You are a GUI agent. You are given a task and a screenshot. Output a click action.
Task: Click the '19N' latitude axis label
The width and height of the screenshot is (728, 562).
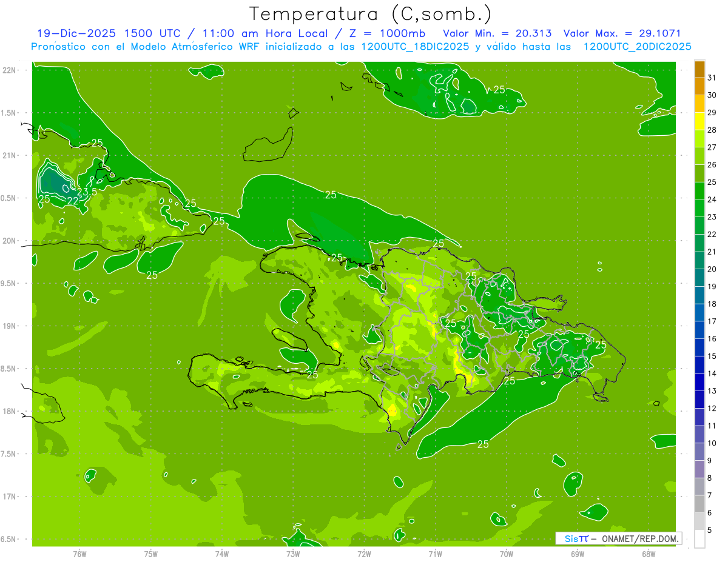coord(10,326)
